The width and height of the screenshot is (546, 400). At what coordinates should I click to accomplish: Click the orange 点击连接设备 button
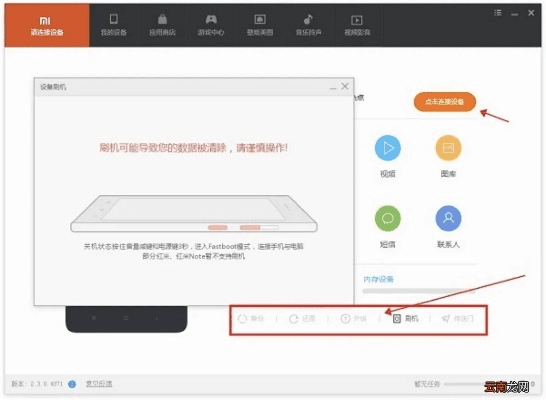(445, 102)
